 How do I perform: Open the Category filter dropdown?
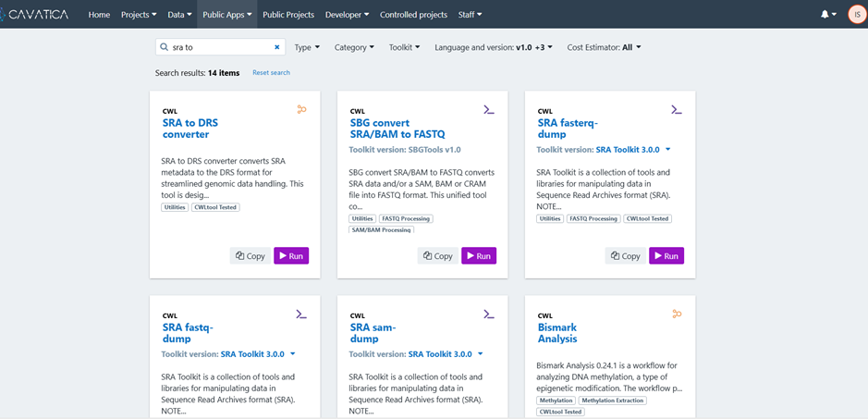coord(354,47)
